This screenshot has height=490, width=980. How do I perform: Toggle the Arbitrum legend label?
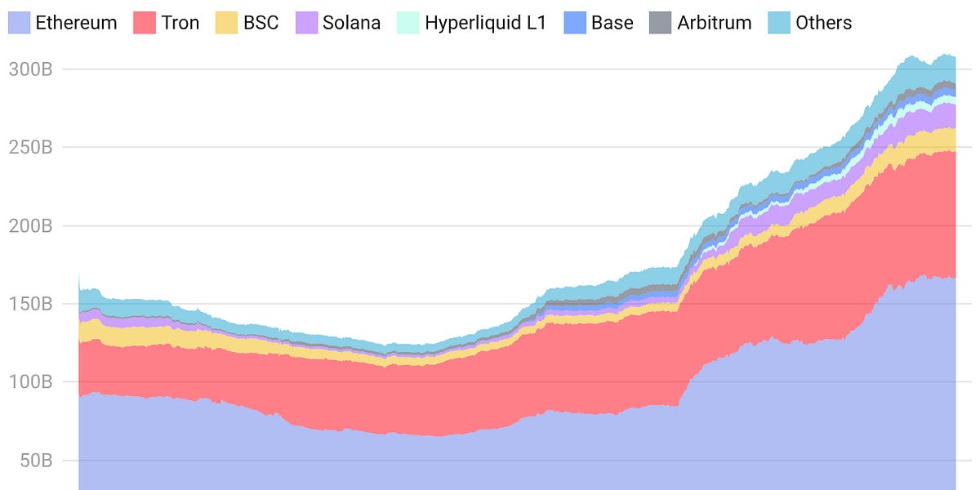pyautogui.click(x=715, y=22)
